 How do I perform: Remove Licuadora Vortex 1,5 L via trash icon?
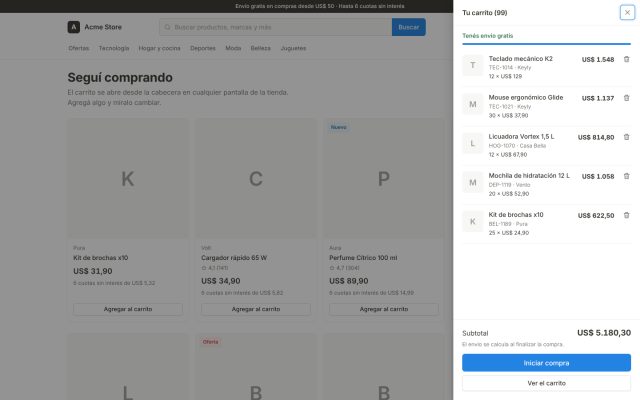(626, 137)
